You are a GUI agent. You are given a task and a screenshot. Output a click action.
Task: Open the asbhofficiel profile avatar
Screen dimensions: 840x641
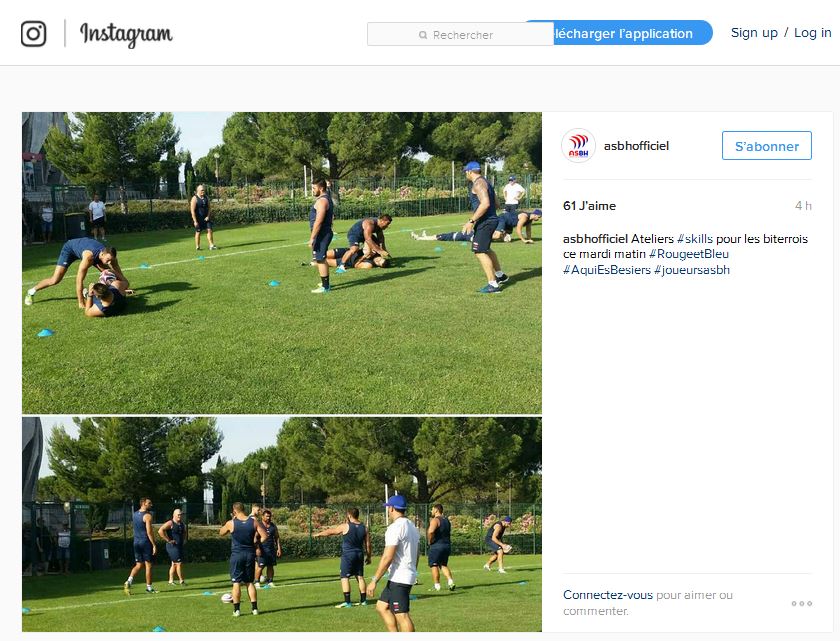coord(578,146)
